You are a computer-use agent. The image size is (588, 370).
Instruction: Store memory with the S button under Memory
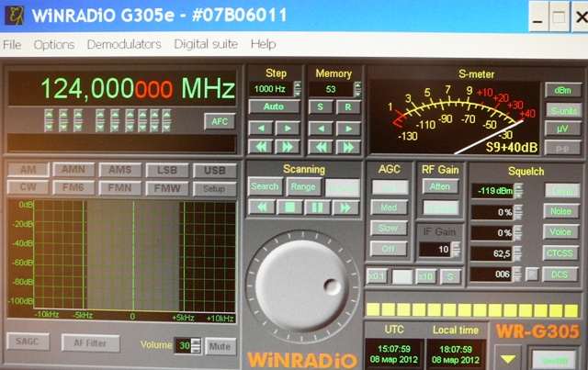321,107
